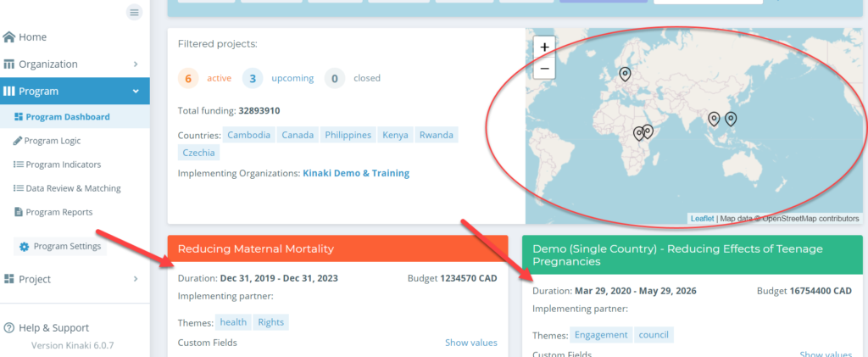Click duration Mar 29, 2020 - May 29, 2026
Viewport: 868px width, 357px height.
click(x=636, y=291)
